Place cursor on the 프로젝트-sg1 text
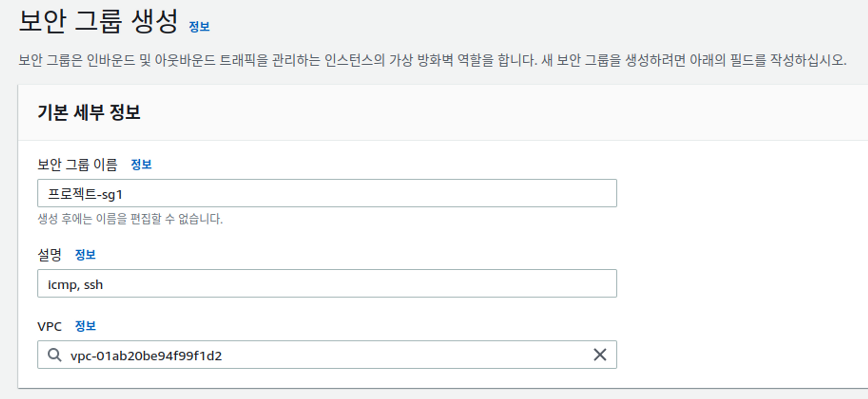The image size is (868, 399). [85, 194]
